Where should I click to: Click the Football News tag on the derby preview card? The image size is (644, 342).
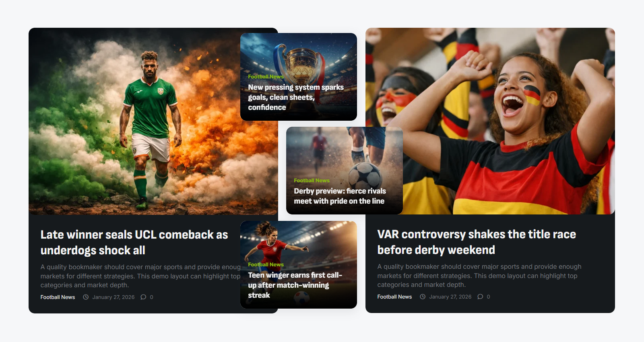point(312,180)
